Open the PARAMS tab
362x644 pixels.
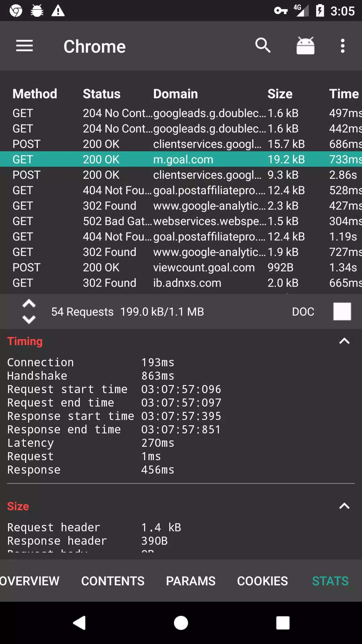coord(191,581)
